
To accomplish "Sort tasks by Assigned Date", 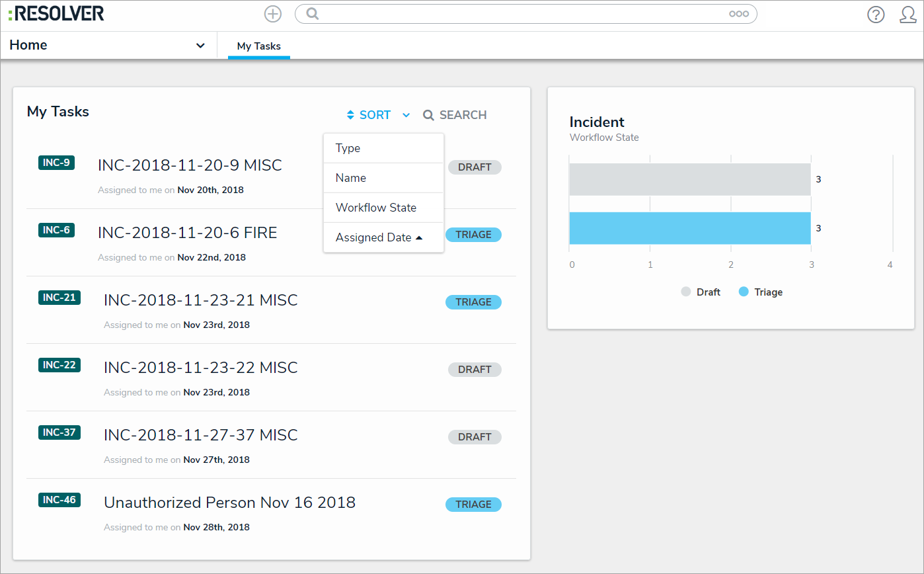I will pyautogui.click(x=383, y=237).
